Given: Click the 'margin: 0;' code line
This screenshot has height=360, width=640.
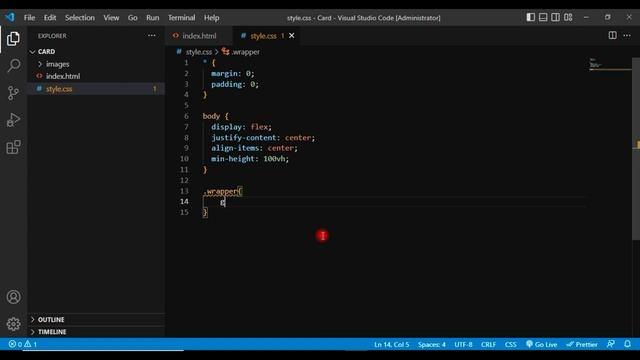Looking at the screenshot, I should (233, 73).
